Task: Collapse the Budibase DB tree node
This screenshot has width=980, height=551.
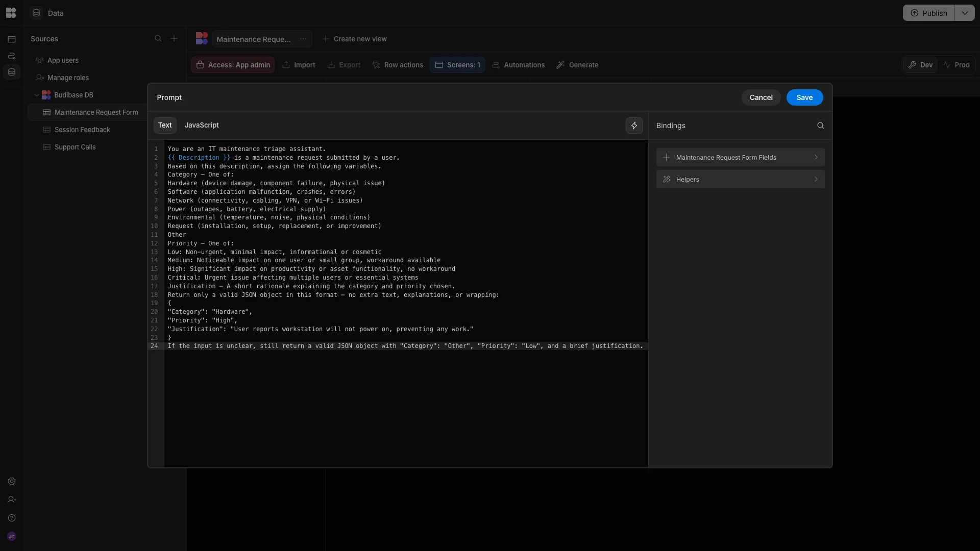Action: (x=37, y=95)
